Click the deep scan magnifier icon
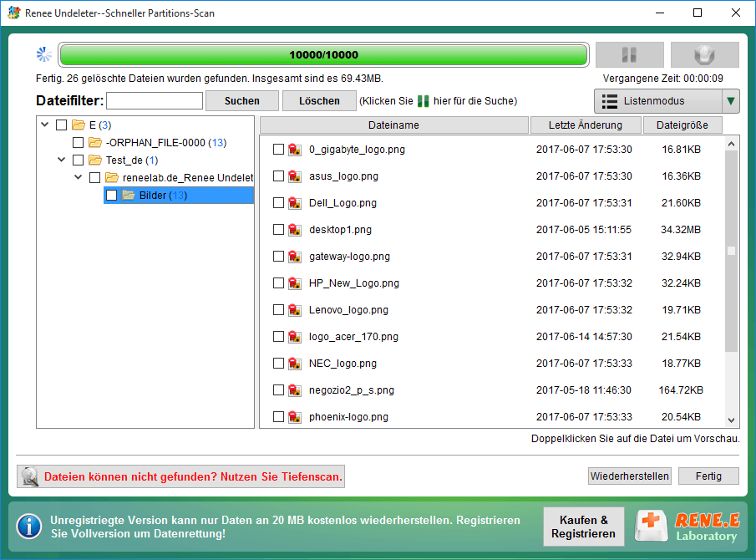The width and height of the screenshot is (756, 560). pos(30,476)
